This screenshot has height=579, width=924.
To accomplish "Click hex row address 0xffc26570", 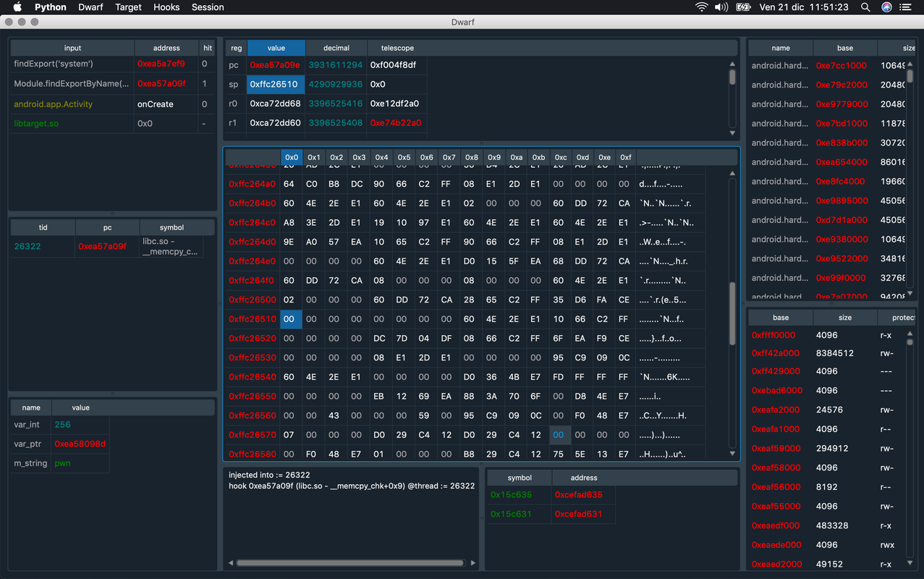I will point(253,435).
